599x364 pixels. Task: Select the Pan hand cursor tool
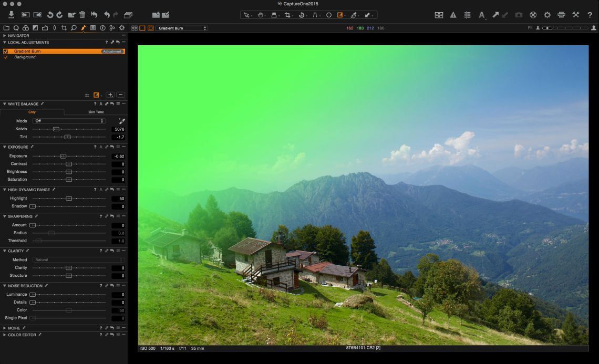click(260, 15)
